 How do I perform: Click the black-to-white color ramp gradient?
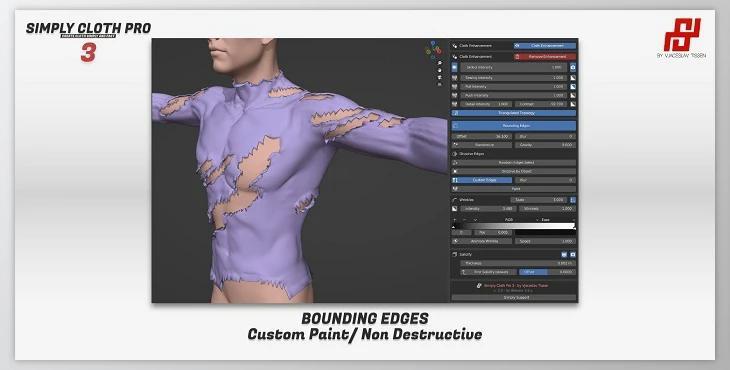point(514,226)
